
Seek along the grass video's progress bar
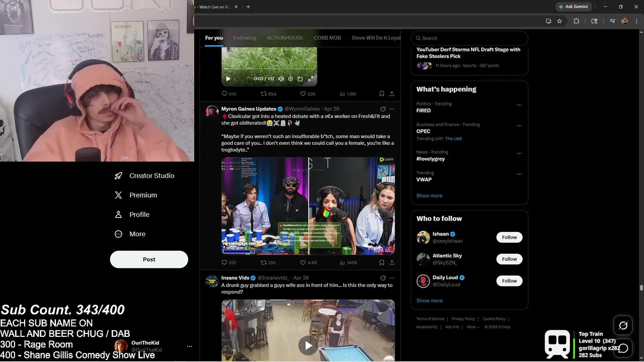coord(269,69)
